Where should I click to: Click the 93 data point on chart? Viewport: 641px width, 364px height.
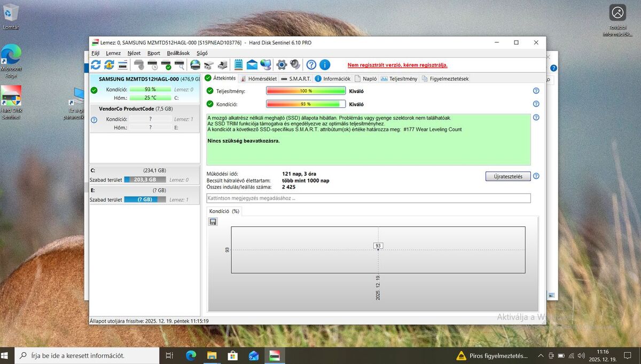click(x=378, y=246)
